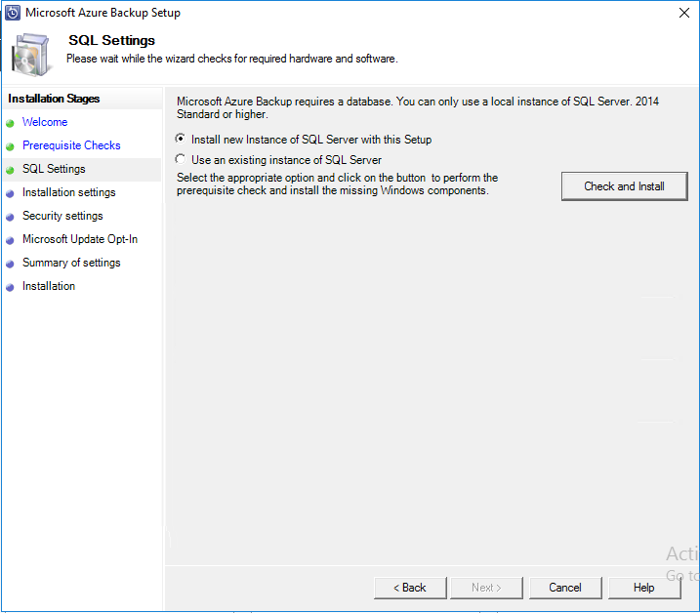This screenshot has height=613, width=700.
Task: Click the bullet beside Microsoft Update Opt-In
Action: 10,240
